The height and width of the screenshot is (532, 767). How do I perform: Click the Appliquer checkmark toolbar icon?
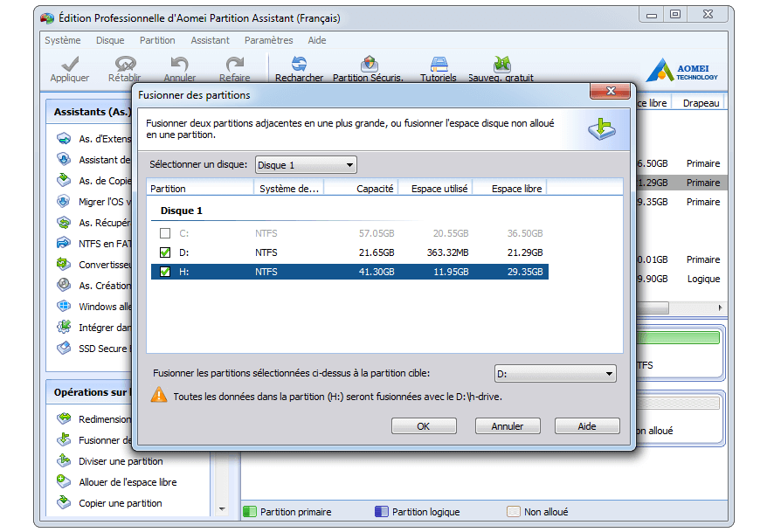pos(70,64)
